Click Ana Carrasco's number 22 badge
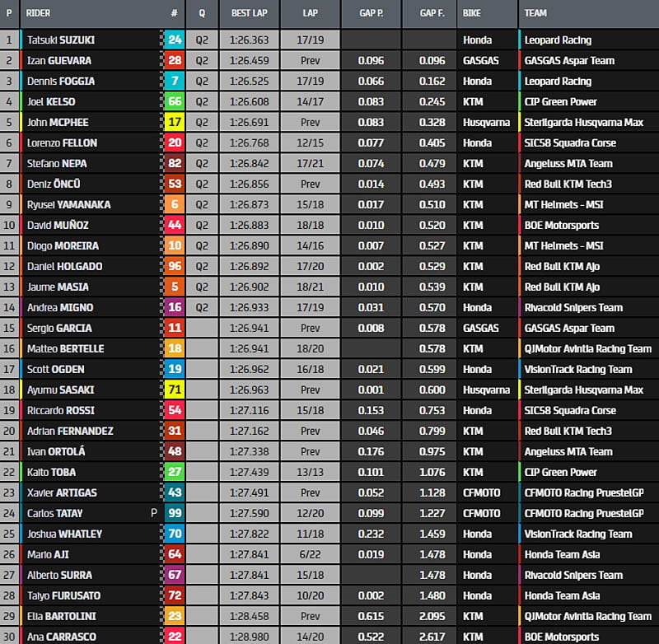 175,636
